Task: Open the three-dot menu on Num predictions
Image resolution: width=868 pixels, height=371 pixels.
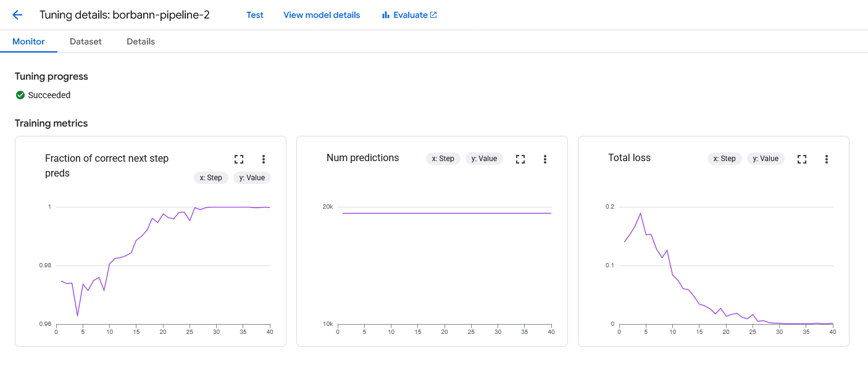Action: tap(545, 159)
